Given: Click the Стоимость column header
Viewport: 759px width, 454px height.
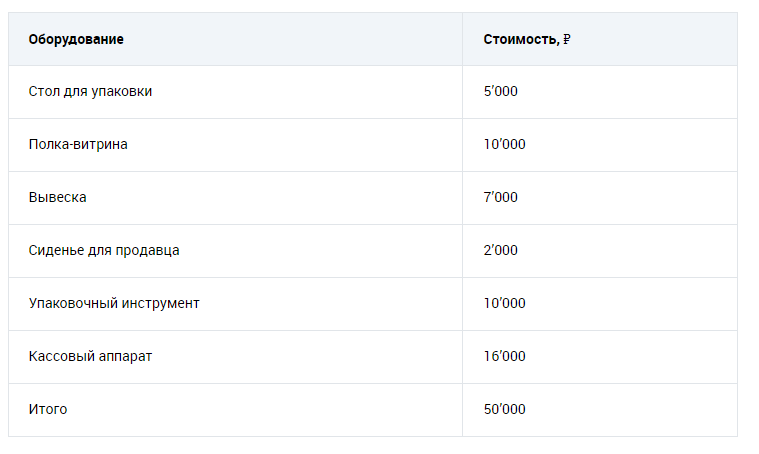Looking at the screenshot, I should (521, 40).
